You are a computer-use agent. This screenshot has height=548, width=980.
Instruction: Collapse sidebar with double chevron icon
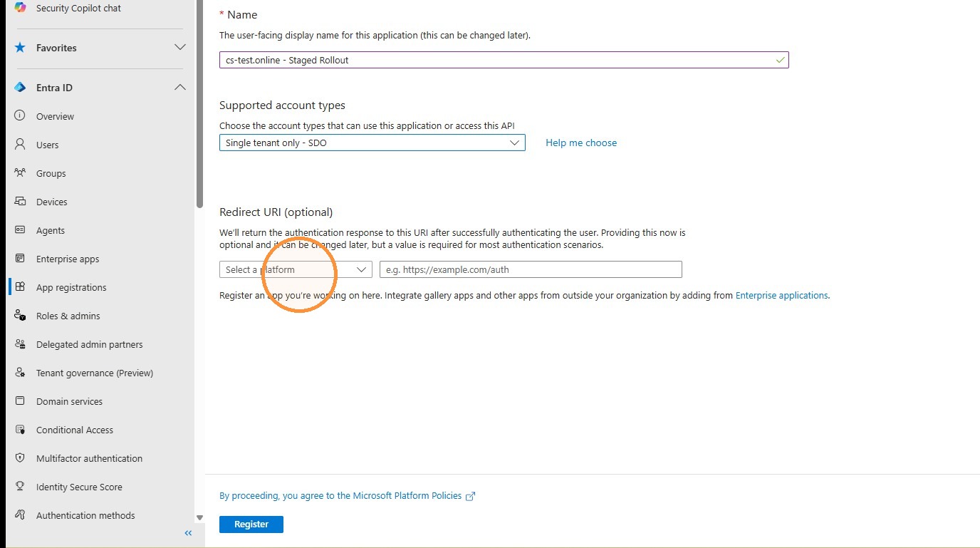tap(188, 533)
